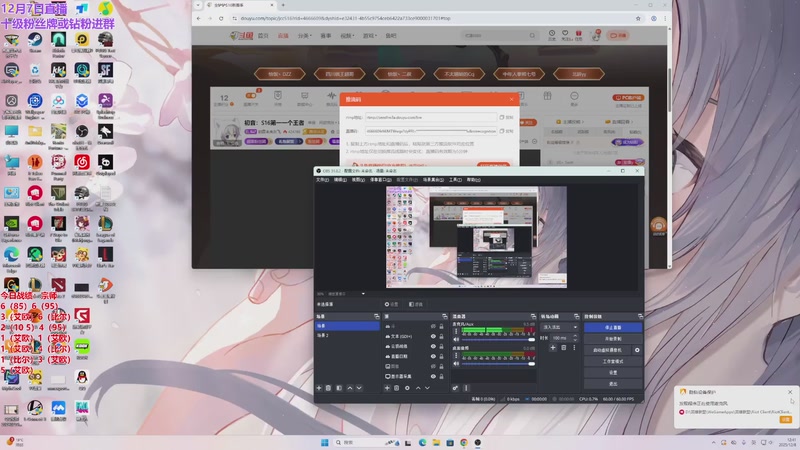Adjust 麦克风/Aux volume slider

pos(498,339)
